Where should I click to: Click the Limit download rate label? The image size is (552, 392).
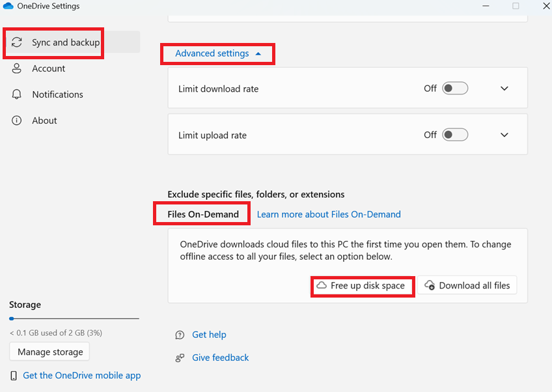[x=218, y=89]
